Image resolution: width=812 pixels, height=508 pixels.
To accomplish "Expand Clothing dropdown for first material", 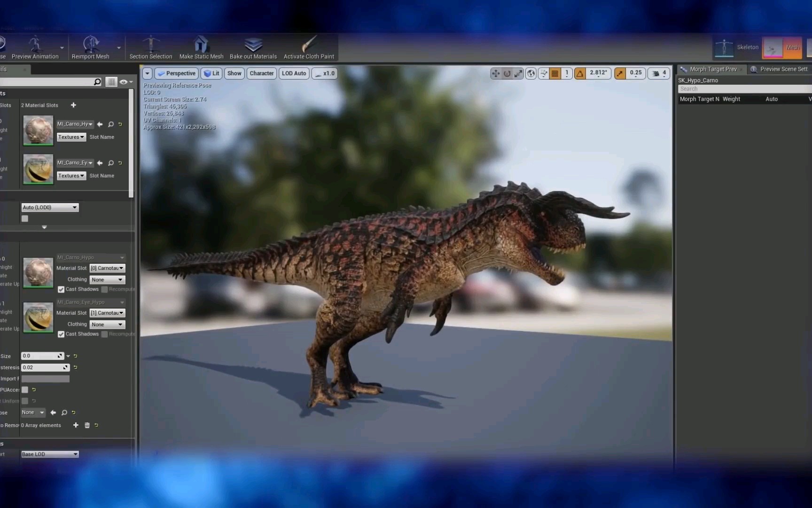I will (x=107, y=279).
